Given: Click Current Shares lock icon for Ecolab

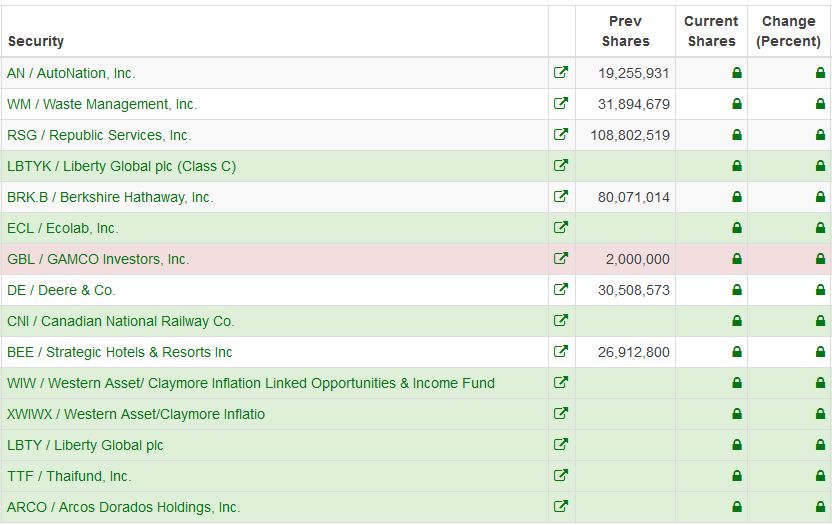Looking at the screenshot, I should 737,228.
